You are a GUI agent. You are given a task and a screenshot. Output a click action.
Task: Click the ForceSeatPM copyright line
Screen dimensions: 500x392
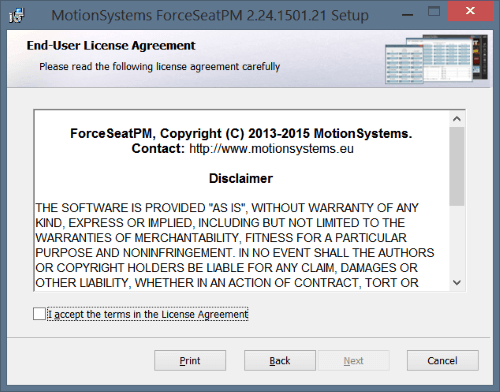tap(241, 133)
